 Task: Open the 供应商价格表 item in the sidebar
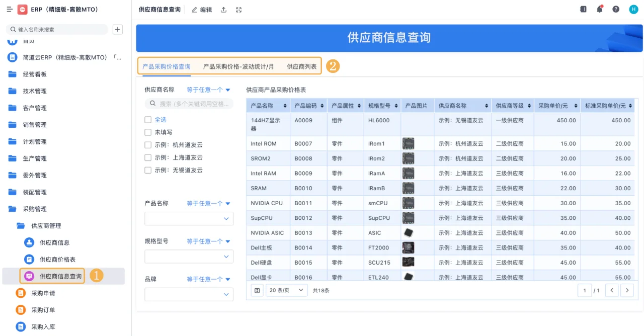tap(57, 259)
